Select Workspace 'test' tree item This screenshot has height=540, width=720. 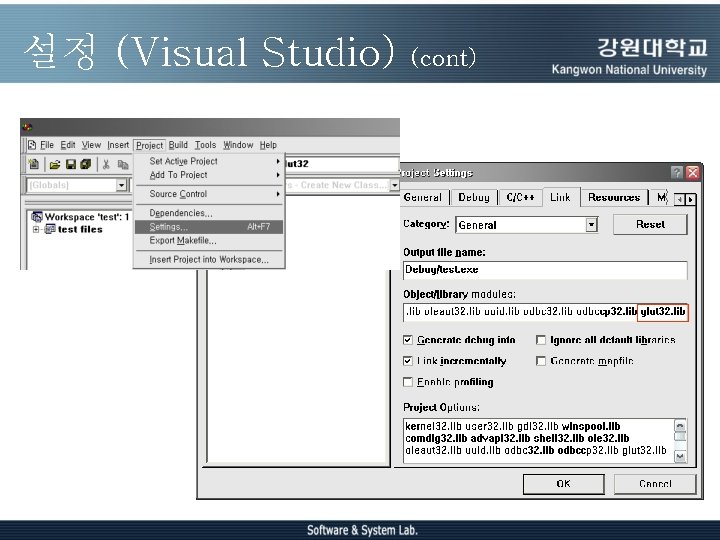[87, 217]
